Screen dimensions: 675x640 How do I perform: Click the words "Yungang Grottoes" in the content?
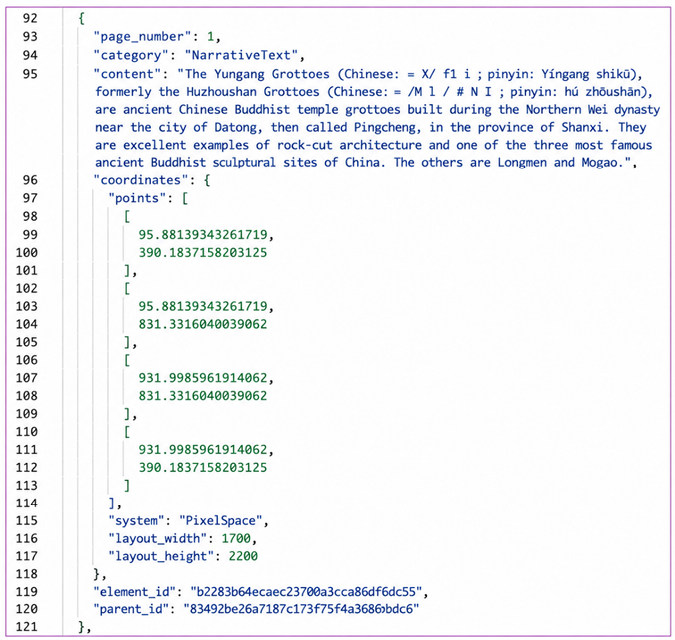coord(272,74)
